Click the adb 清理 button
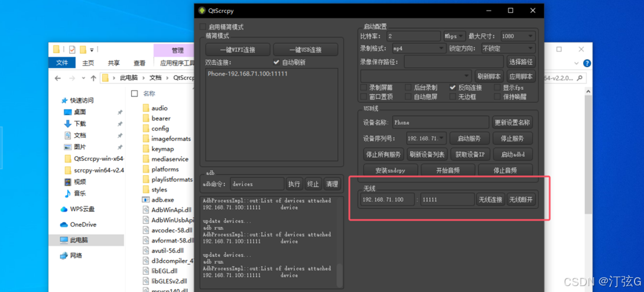 click(332, 184)
